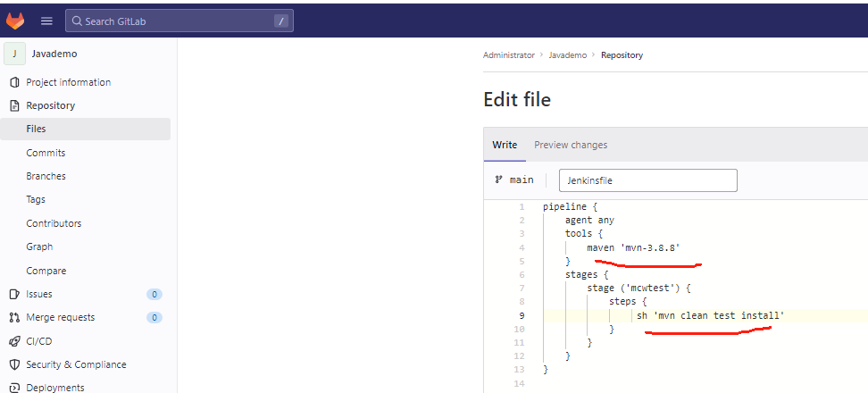
Task: Click the CI/CD rocket icon
Action: (15, 341)
